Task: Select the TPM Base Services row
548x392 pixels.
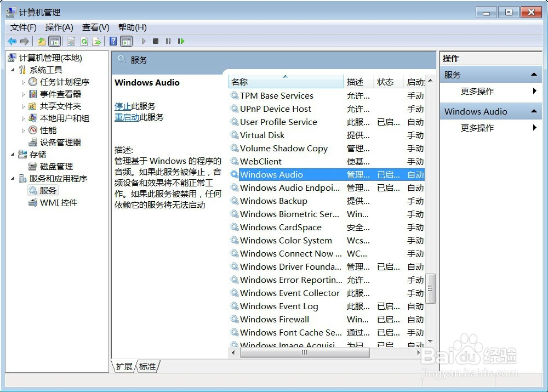Action: click(x=327, y=96)
